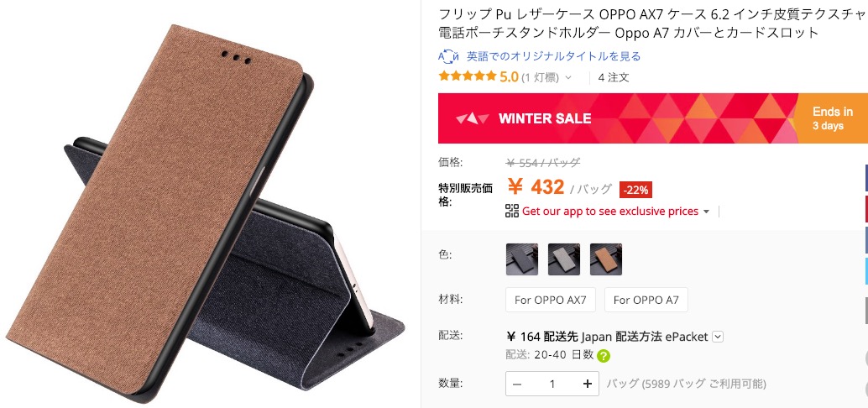Click the Winter Sale banner
Viewport: 868px width, 408px height.
pos(652,118)
